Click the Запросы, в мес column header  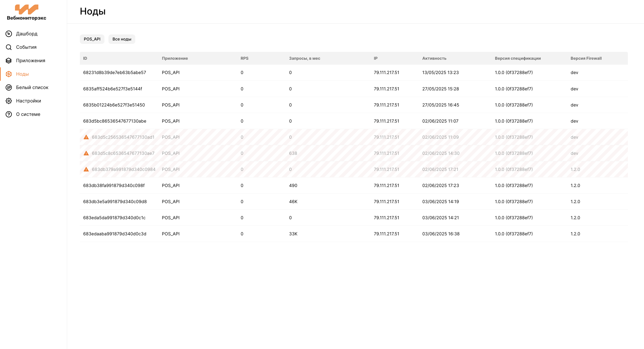(305, 58)
